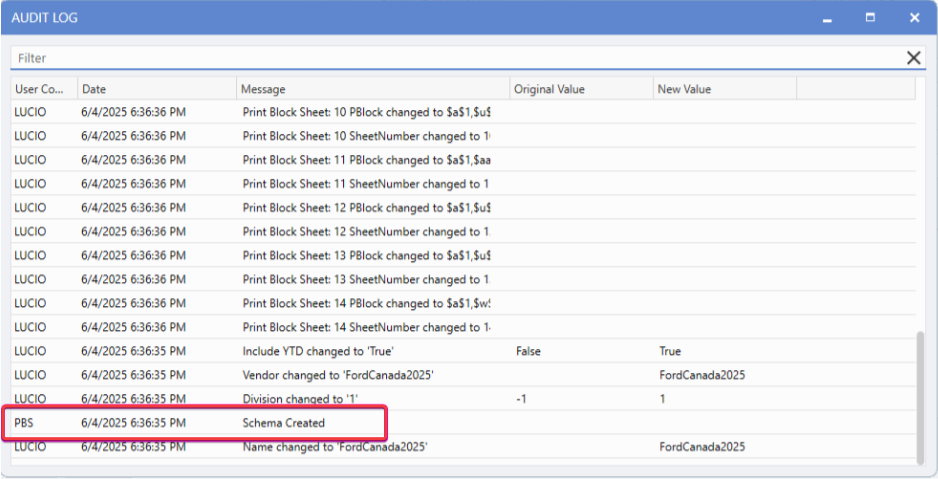
Task: Clear the filter with the X icon
Action: click(x=913, y=58)
